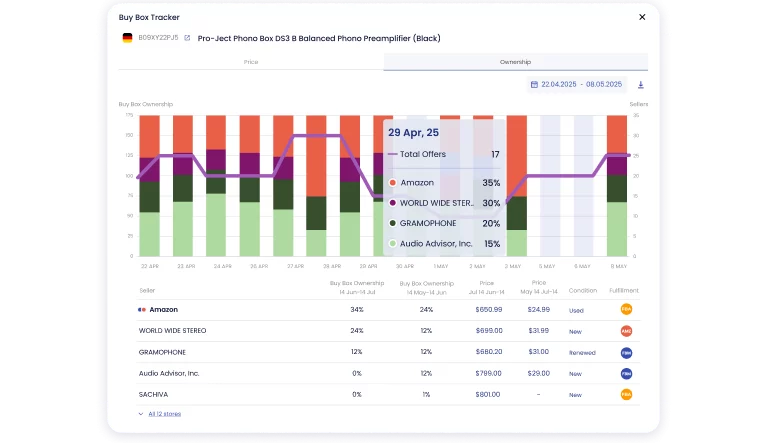
Task: Click the WORLD WIDE STEREO fulfillment badge
Action: 626,331
